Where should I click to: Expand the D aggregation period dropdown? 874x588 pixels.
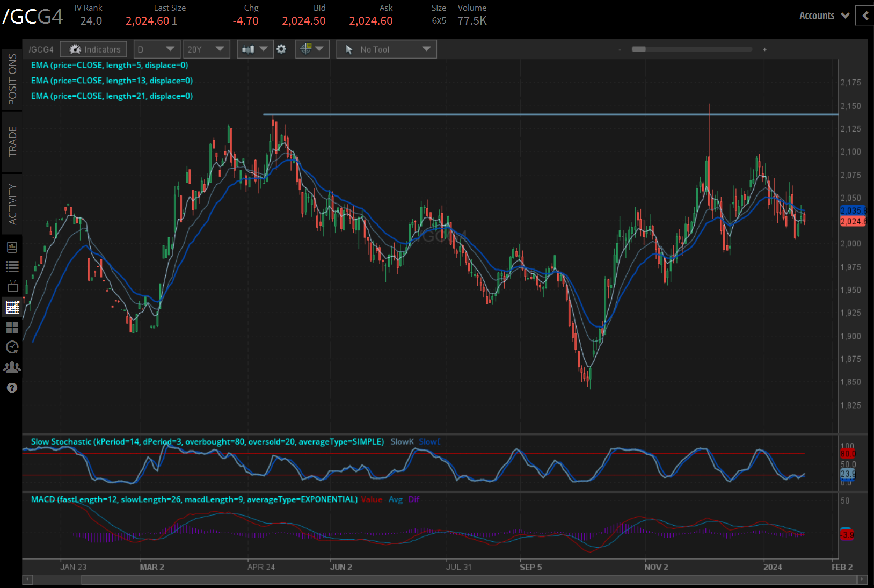pyautogui.click(x=156, y=49)
